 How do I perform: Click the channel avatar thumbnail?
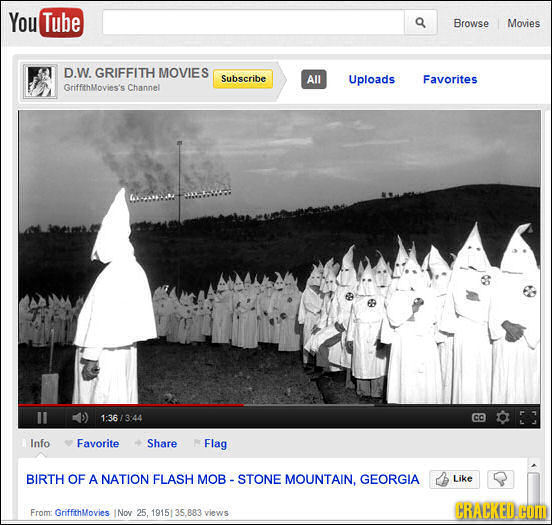40,81
